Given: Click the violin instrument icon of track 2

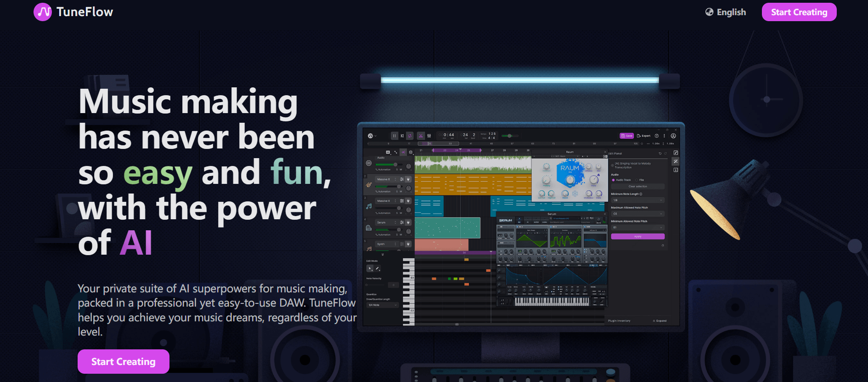Looking at the screenshot, I should pos(369,184).
